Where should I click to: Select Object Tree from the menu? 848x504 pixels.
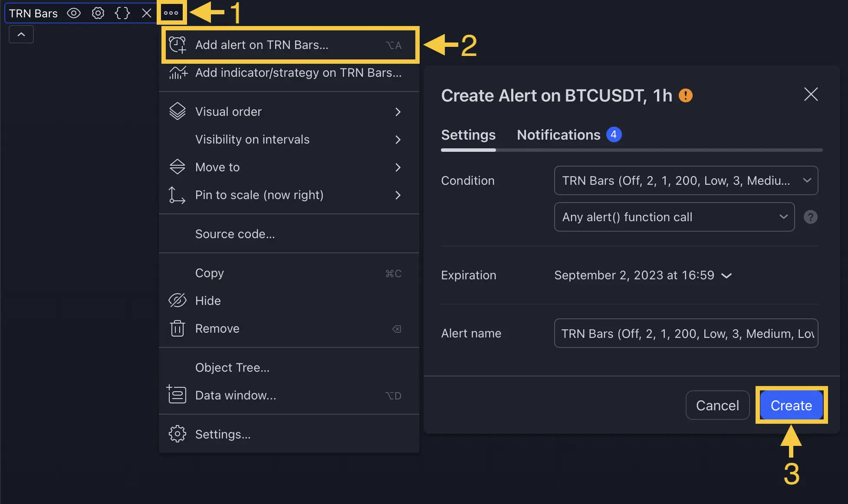click(232, 367)
